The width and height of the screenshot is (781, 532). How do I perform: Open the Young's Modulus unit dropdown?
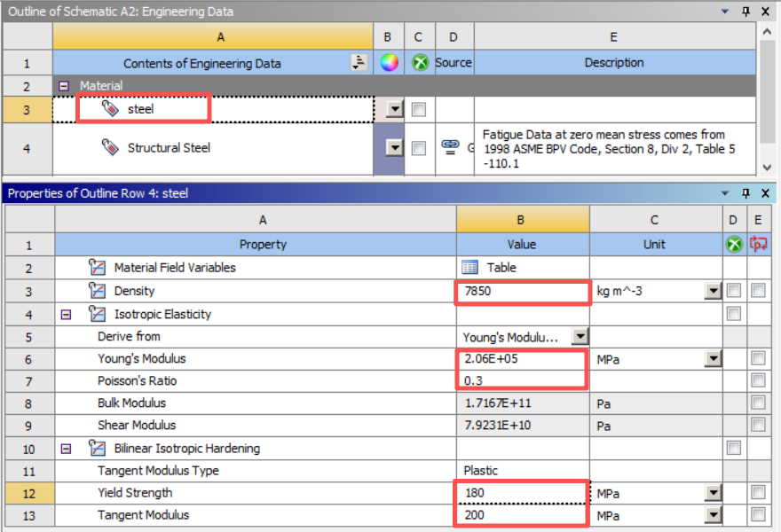(714, 358)
